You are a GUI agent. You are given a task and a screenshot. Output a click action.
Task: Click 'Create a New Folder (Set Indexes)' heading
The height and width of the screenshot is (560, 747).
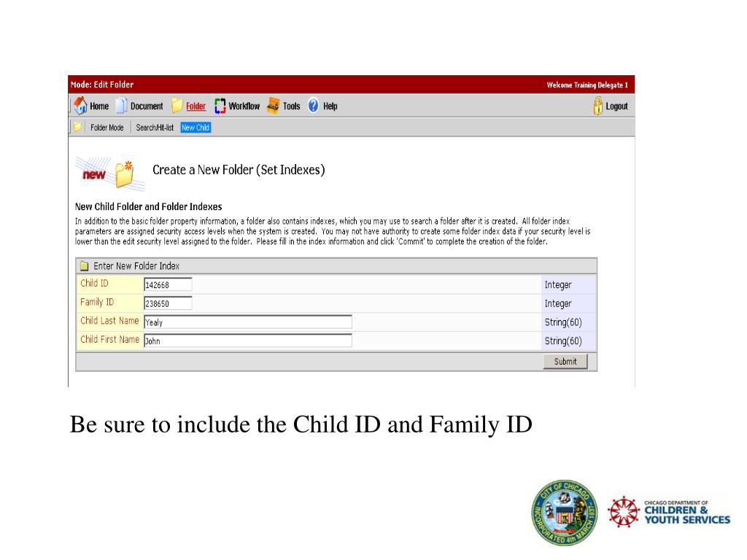(x=239, y=170)
